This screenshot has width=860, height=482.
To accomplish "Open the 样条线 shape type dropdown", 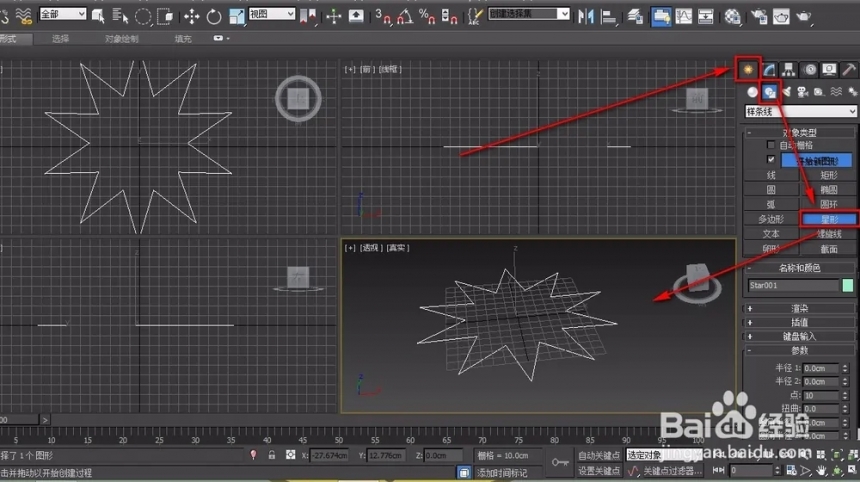I will coord(800,111).
